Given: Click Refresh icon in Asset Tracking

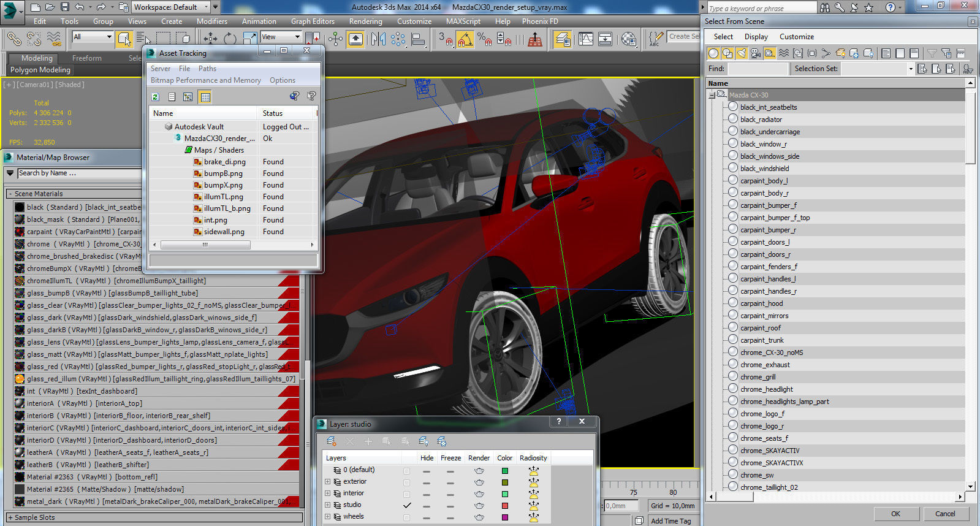Looking at the screenshot, I should click(156, 96).
